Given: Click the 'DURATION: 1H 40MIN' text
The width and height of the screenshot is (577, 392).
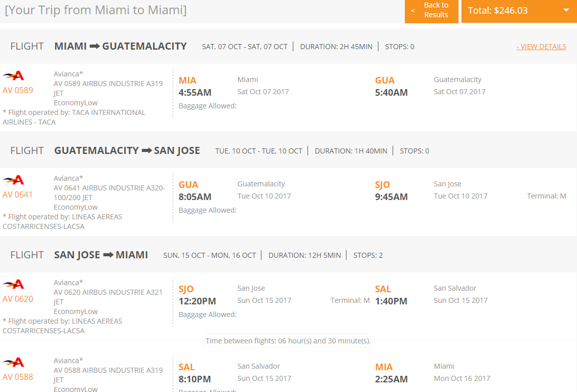Looking at the screenshot, I should (351, 151).
